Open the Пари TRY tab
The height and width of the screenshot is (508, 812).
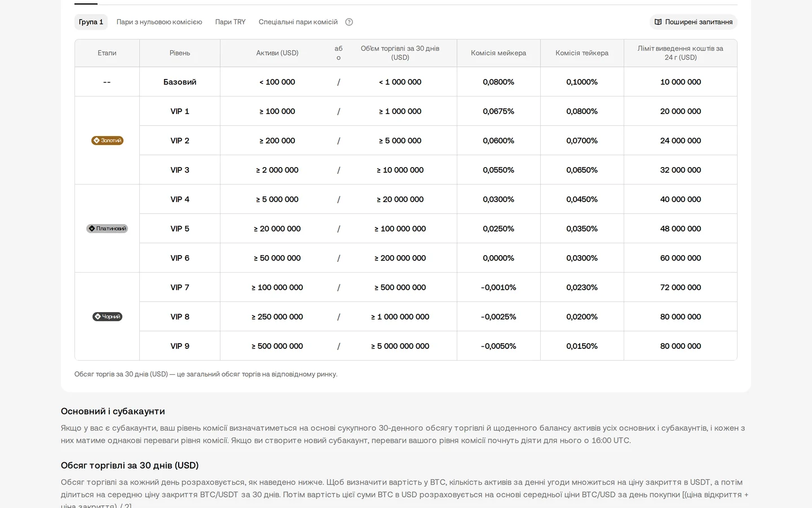pyautogui.click(x=230, y=22)
